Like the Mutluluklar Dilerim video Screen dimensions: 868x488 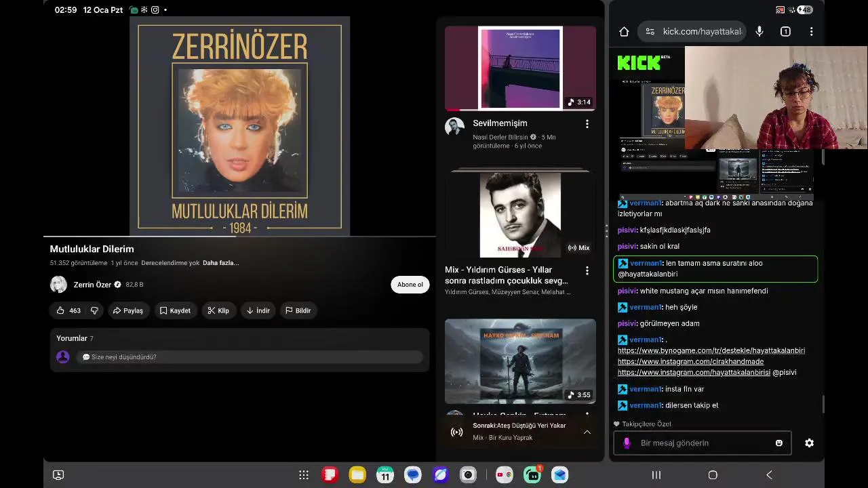click(x=68, y=310)
